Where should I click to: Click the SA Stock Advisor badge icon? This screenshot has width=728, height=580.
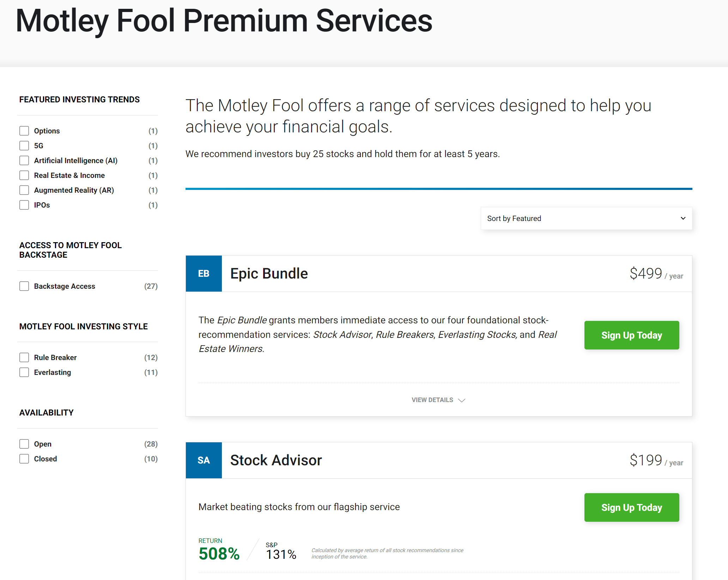tap(204, 460)
